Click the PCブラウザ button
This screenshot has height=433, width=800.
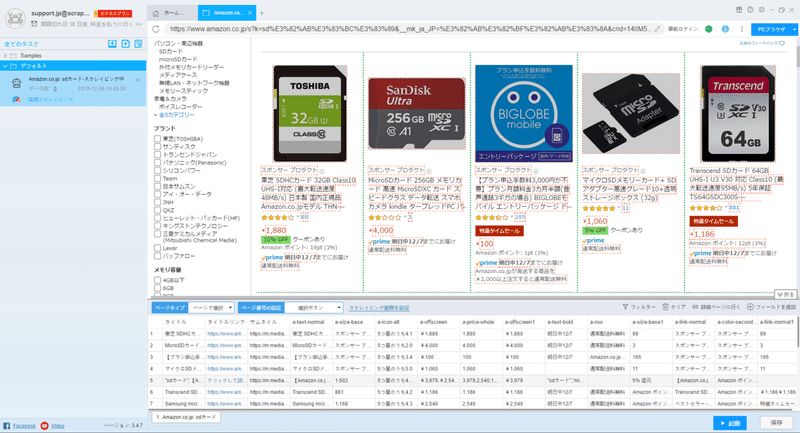tap(771, 30)
